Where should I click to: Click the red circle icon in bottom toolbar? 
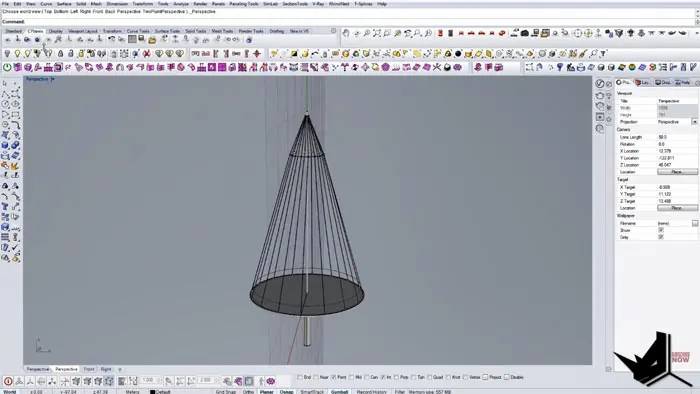[x=8, y=381]
